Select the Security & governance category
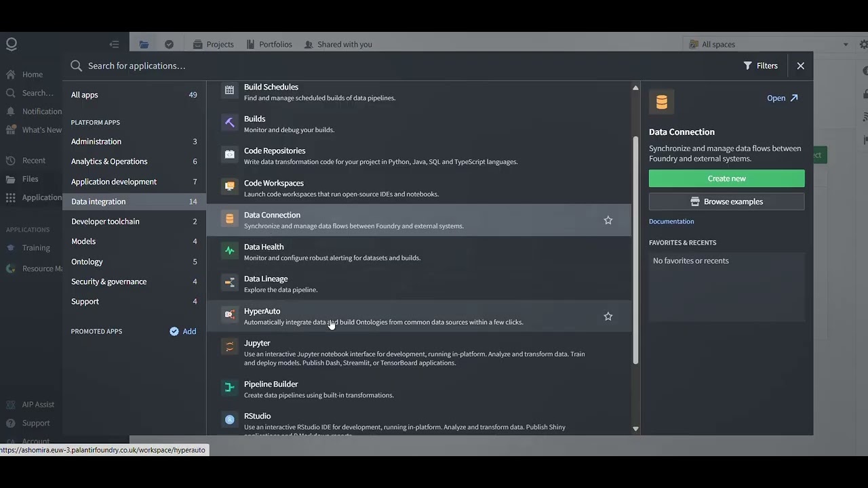The width and height of the screenshot is (868, 488). point(134,281)
